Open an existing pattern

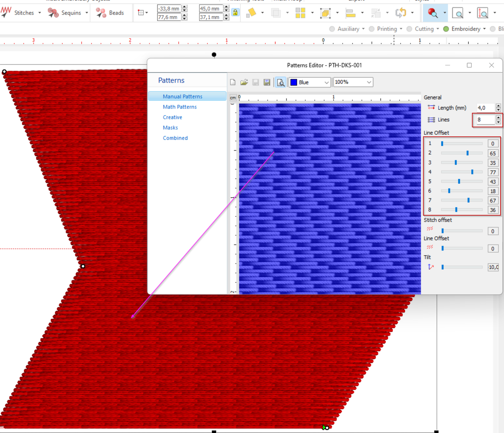pyautogui.click(x=244, y=82)
